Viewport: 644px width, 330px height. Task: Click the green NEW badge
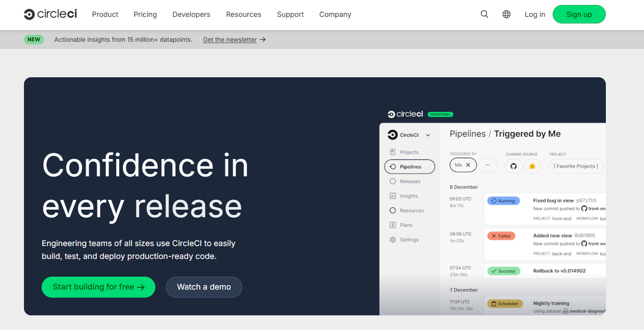coord(34,40)
